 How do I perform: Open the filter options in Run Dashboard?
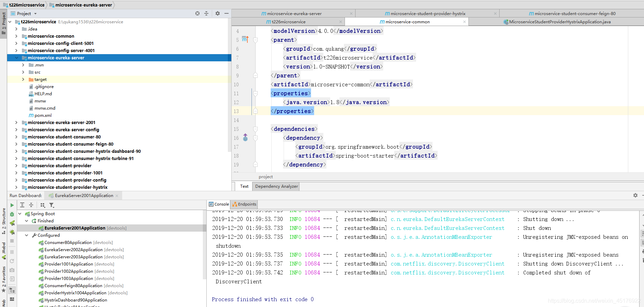click(52, 205)
